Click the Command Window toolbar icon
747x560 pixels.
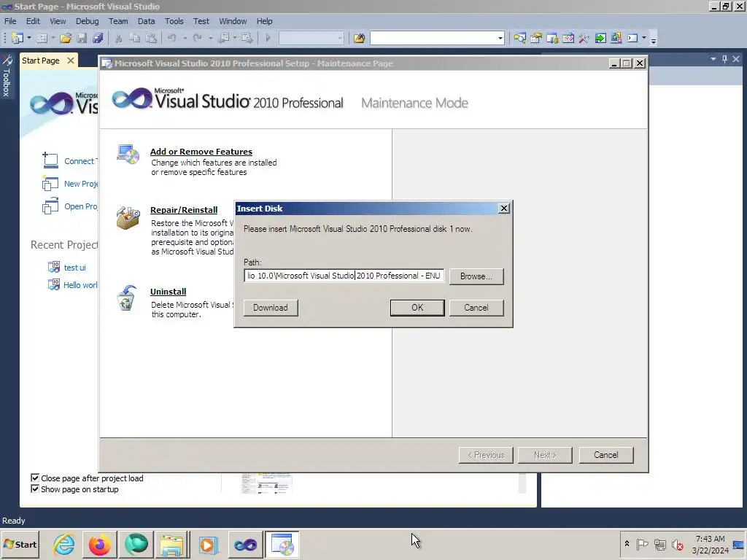coord(632,38)
